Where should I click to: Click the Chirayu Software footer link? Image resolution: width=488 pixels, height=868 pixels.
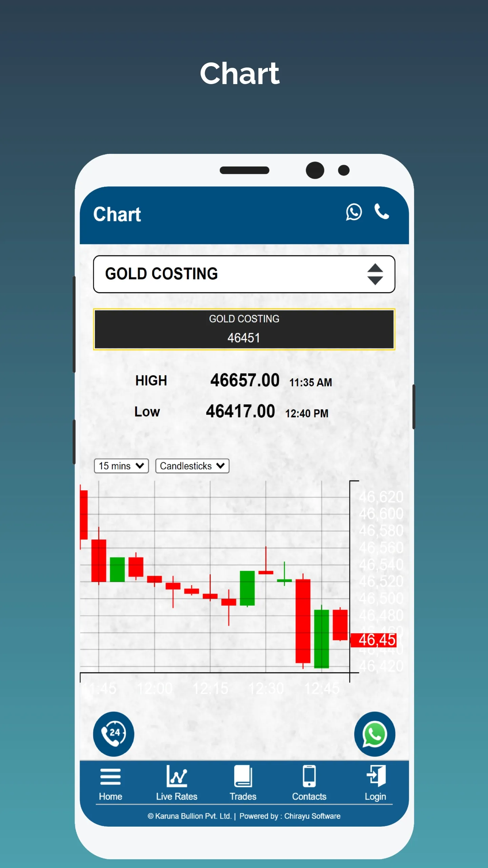[312, 816]
